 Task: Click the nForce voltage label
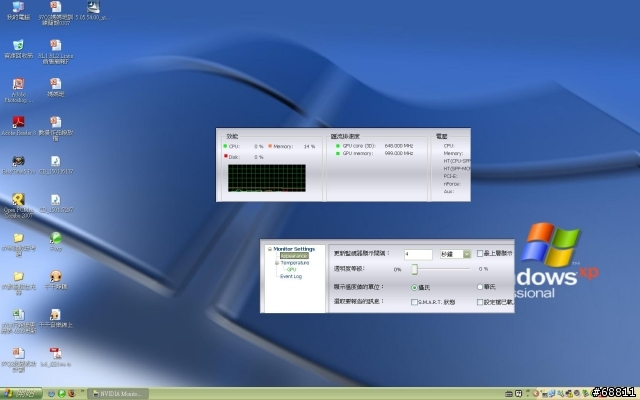(x=452, y=184)
